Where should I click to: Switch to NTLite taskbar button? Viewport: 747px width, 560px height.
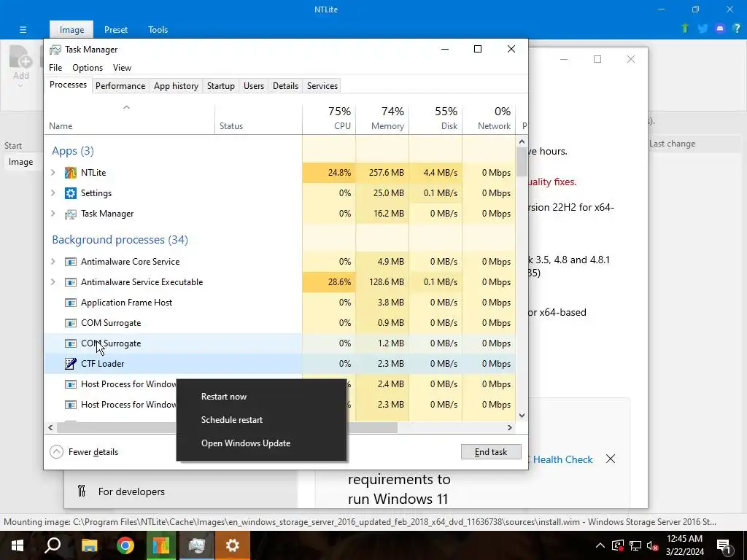160,545
